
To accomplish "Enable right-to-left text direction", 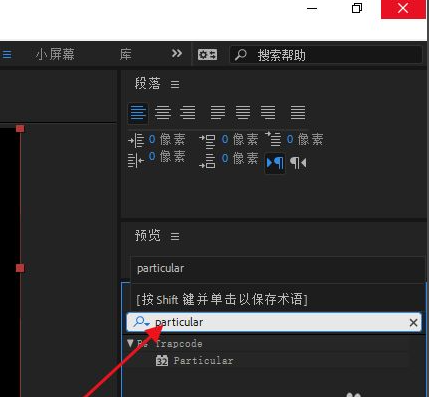I will pyautogui.click(x=298, y=163).
